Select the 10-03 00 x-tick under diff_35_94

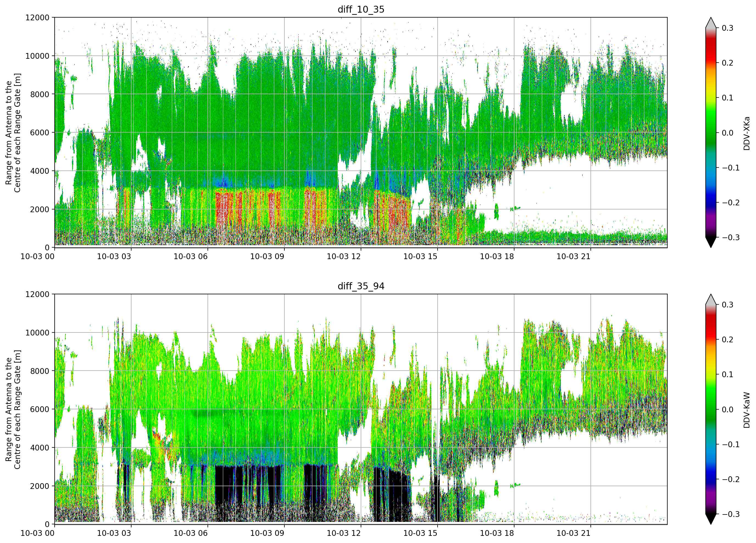click(37, 533)
